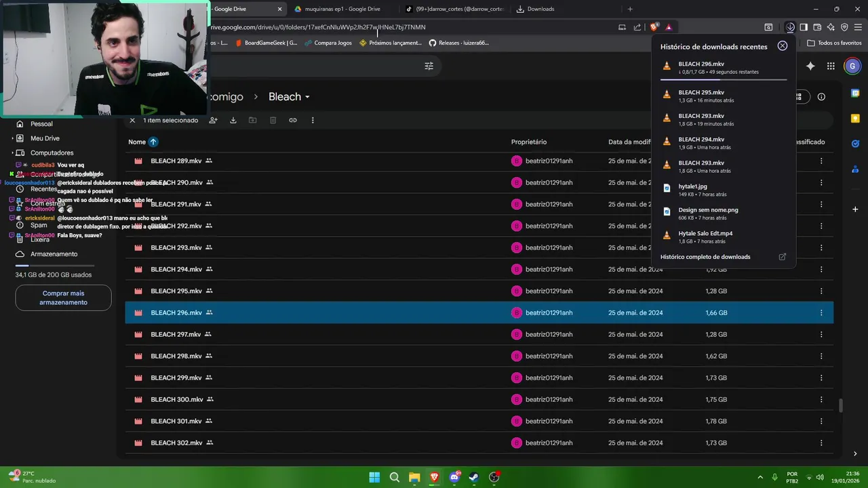Open Google Tasks in the side panel
Screen dimensions: 868x488
[x=855, y=144]
